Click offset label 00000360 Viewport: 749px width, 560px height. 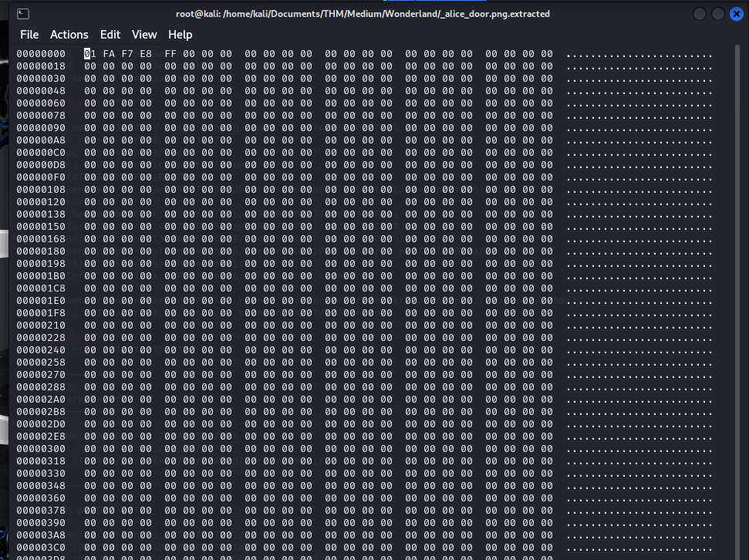tap(41, 498)
